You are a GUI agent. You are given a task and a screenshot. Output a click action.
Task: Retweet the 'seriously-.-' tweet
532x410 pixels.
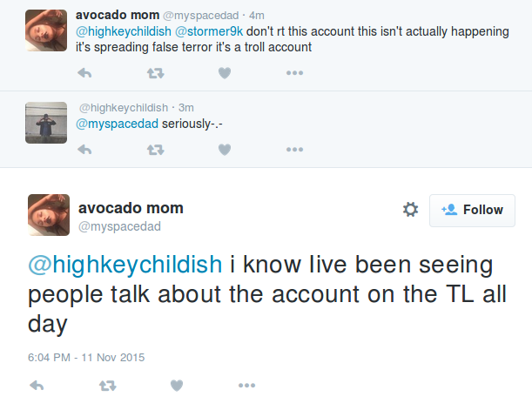point(155,149)
